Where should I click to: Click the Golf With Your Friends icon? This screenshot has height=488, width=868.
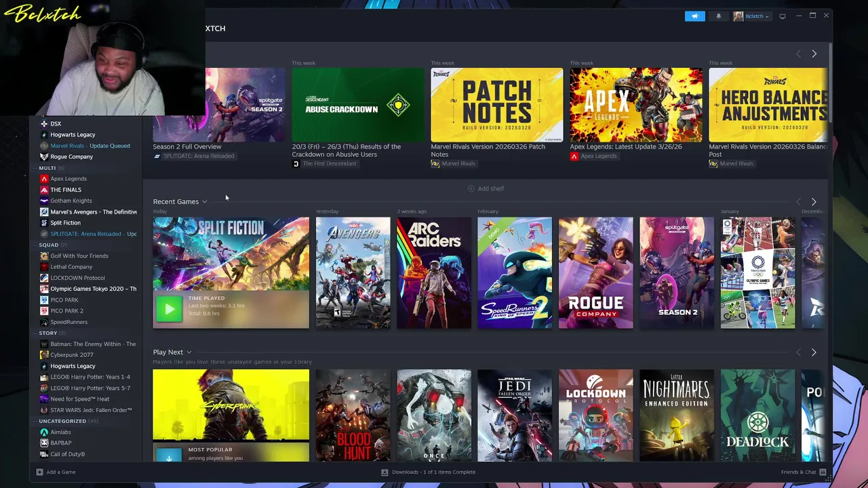coord(44,256)
